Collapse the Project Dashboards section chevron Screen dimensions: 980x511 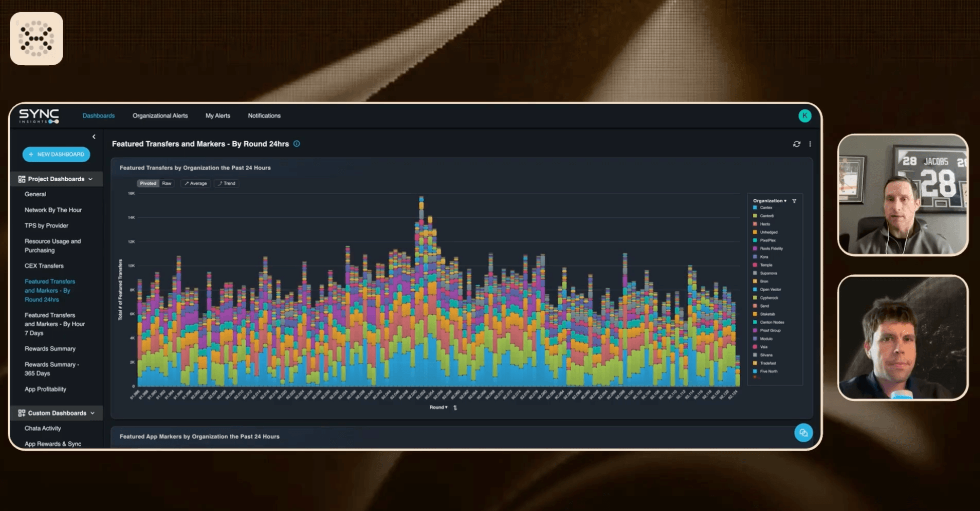(91, 179)
